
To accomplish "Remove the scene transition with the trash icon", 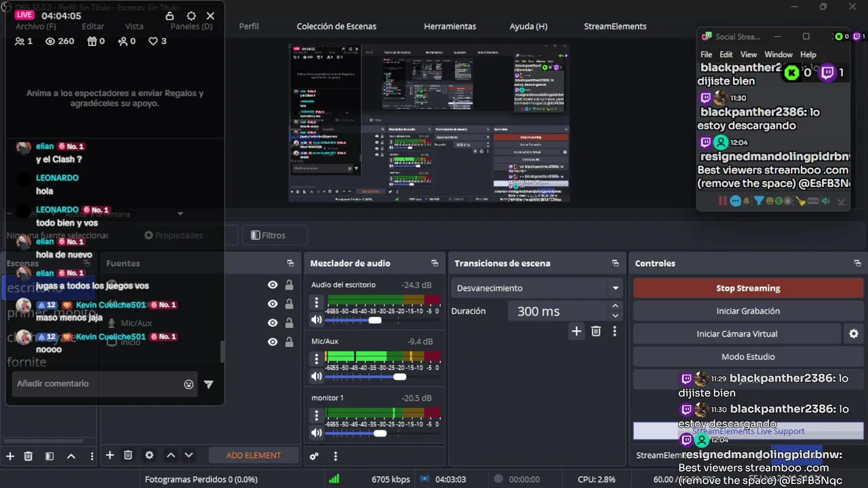I will [x=596, y=331].
